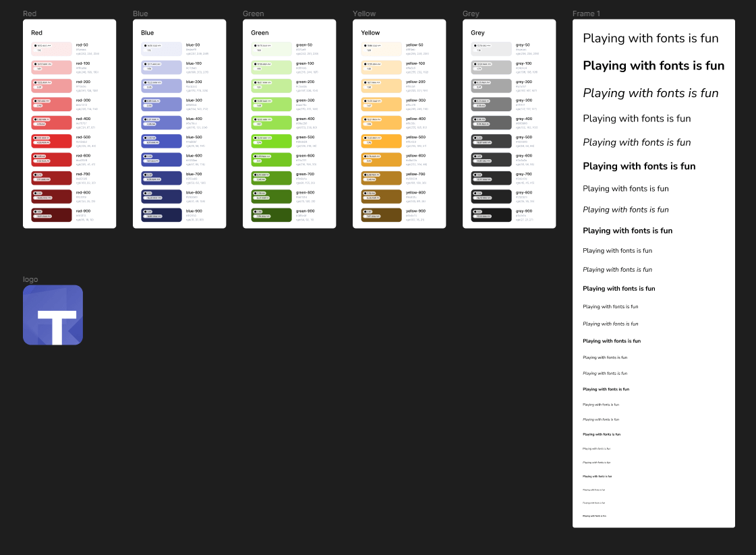
Task: Select the blue-500 color swatch
Action: click(161, 141)
